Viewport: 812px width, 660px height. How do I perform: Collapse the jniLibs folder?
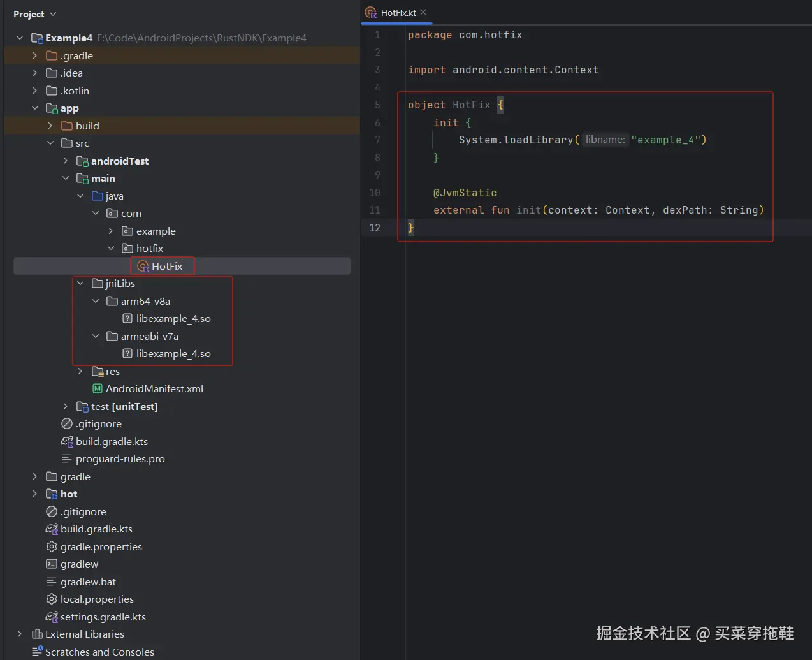[x=80, y=283]
